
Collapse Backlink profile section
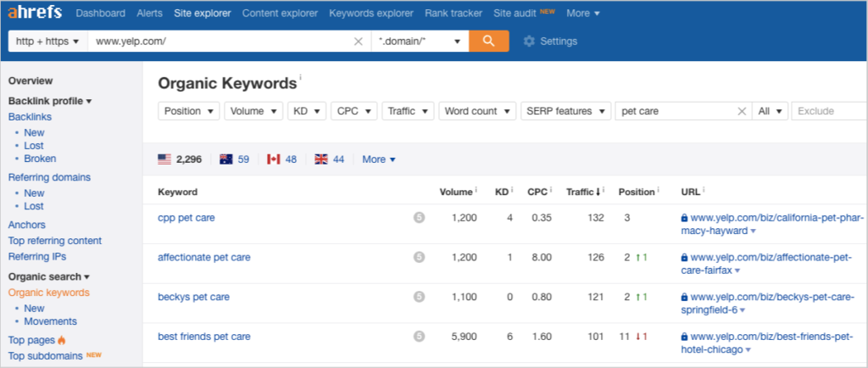(50, 101)
